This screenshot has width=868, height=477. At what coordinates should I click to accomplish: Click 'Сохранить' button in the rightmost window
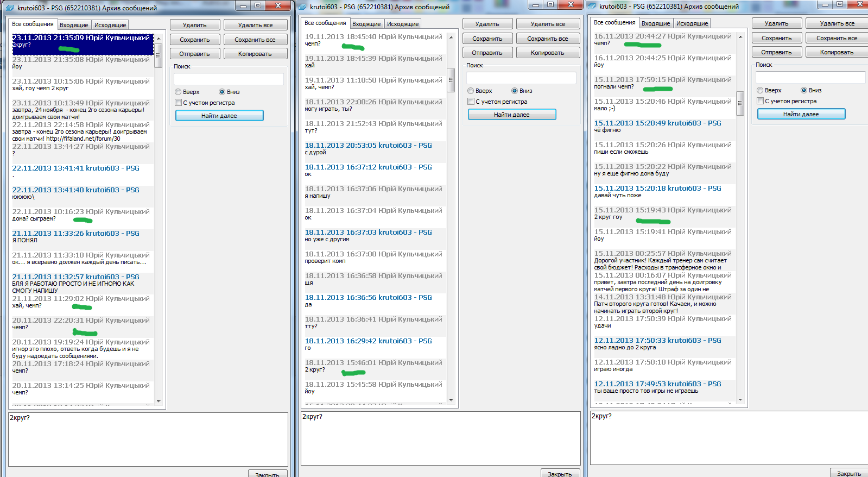776,38
